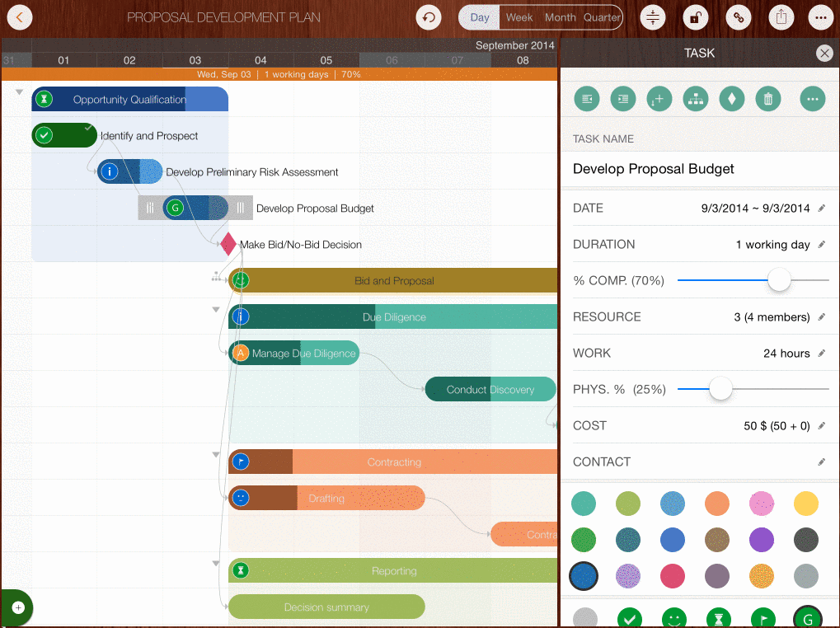
Task: Edit the DATE field pencil
Action: pyautogui.click(x=821, y=209)
